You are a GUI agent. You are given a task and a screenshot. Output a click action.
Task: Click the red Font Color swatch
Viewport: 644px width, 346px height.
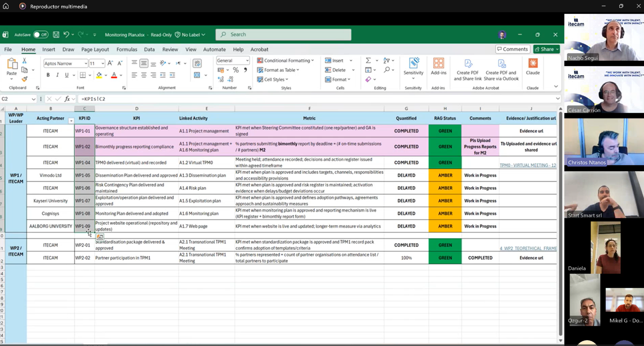tap(114, 75)
